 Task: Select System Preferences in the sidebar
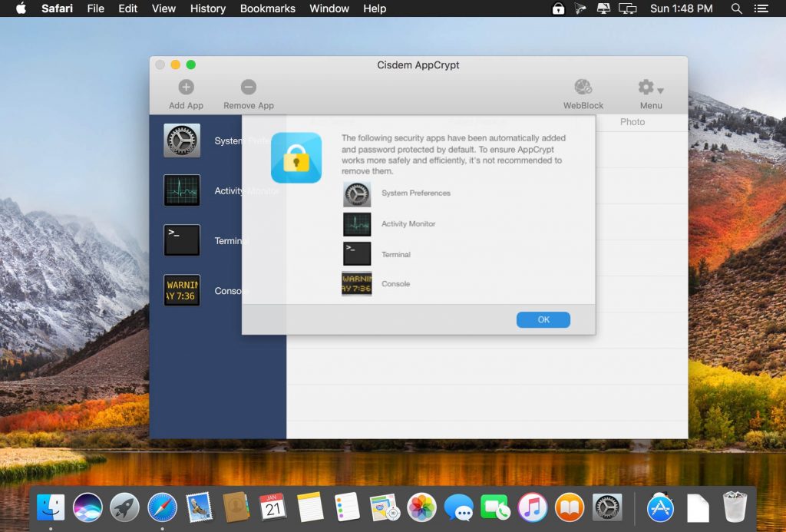tap(182, 141)
